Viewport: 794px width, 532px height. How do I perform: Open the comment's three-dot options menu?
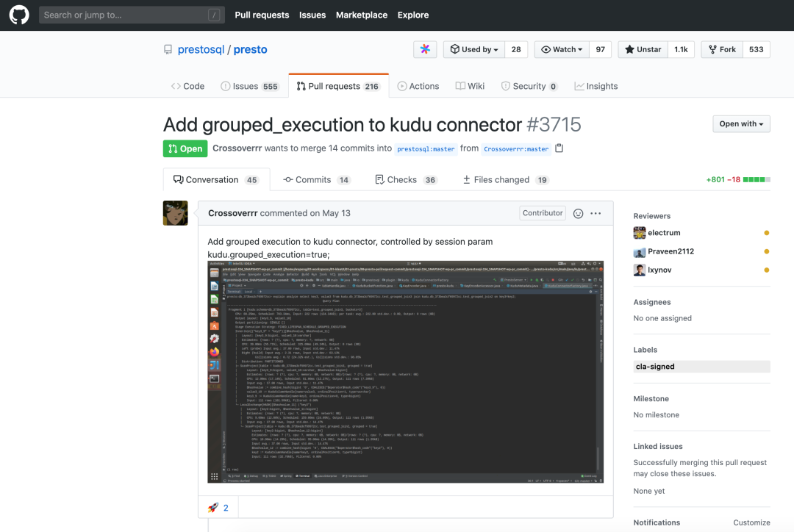click(x=595, y=214)
